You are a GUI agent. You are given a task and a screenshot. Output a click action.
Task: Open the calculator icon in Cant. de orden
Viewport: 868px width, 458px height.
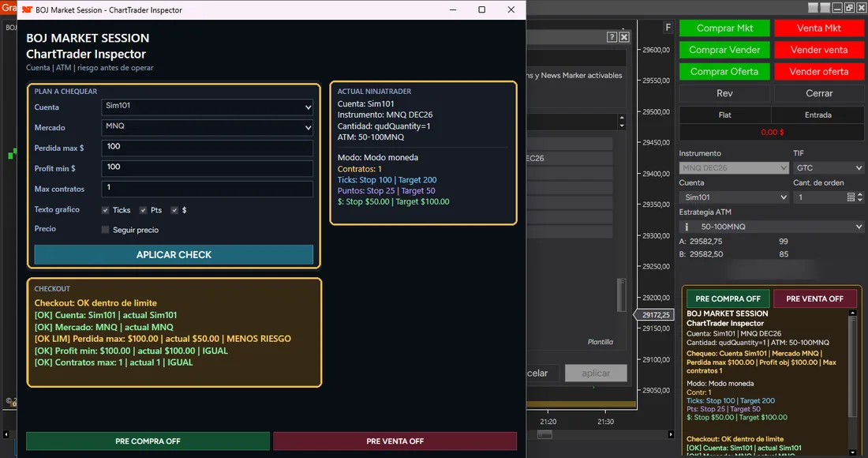tap(851, 197)
